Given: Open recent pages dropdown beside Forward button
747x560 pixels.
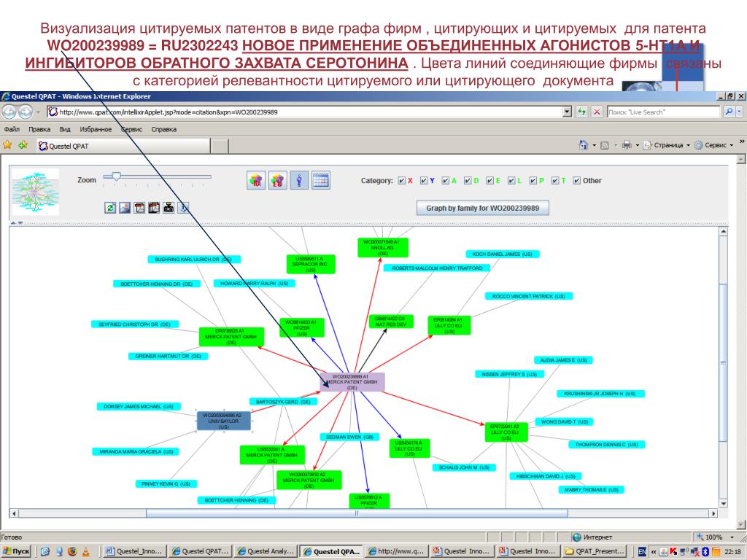Looking at the screenshot, I should (38, 112).
